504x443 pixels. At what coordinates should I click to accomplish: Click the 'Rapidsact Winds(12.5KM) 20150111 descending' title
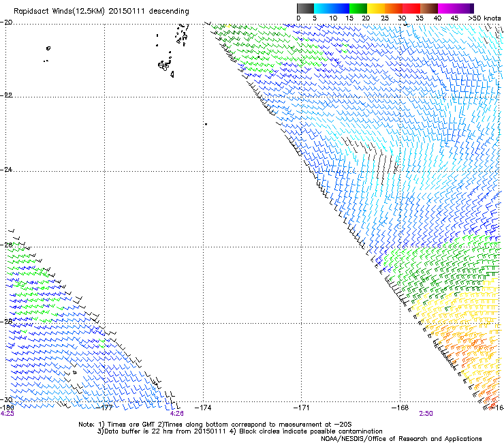pos(101,12)
